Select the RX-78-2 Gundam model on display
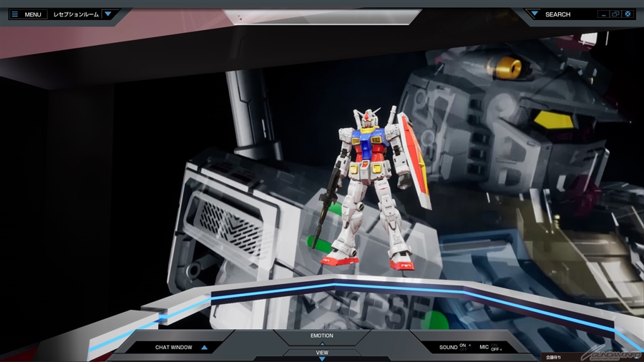The image size is (644, 362). (371, 188)
